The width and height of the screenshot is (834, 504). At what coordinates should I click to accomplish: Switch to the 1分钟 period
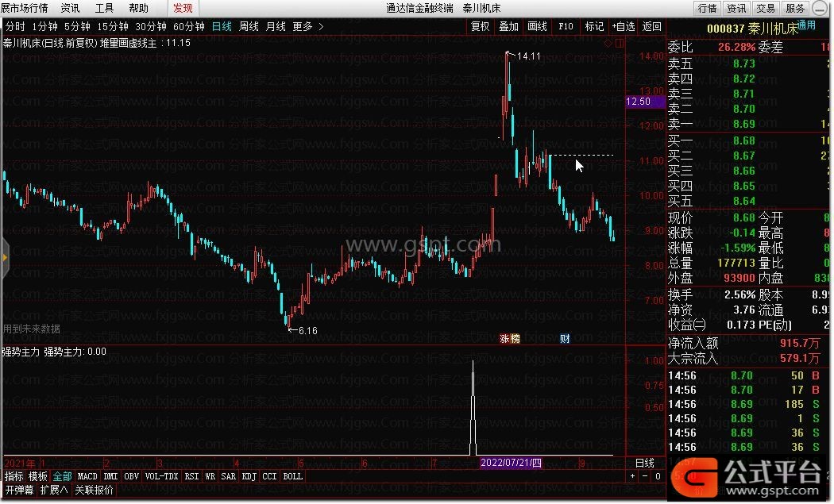pos(44,26)
